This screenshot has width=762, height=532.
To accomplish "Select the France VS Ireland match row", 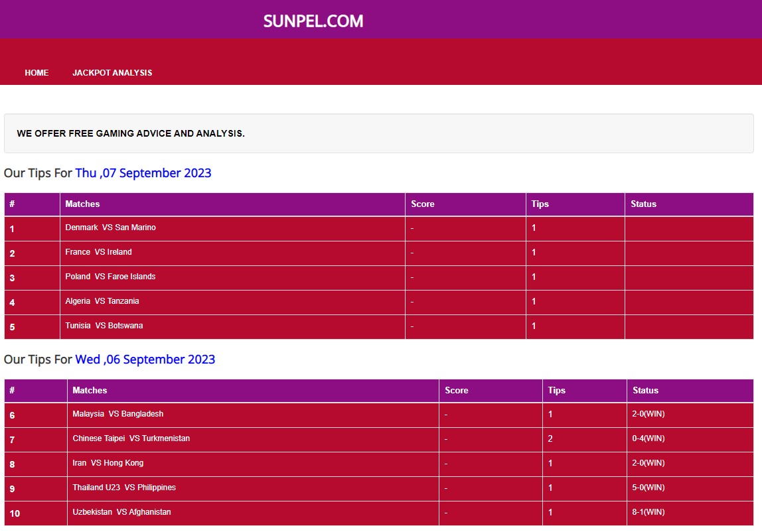I will coord(98,252).
